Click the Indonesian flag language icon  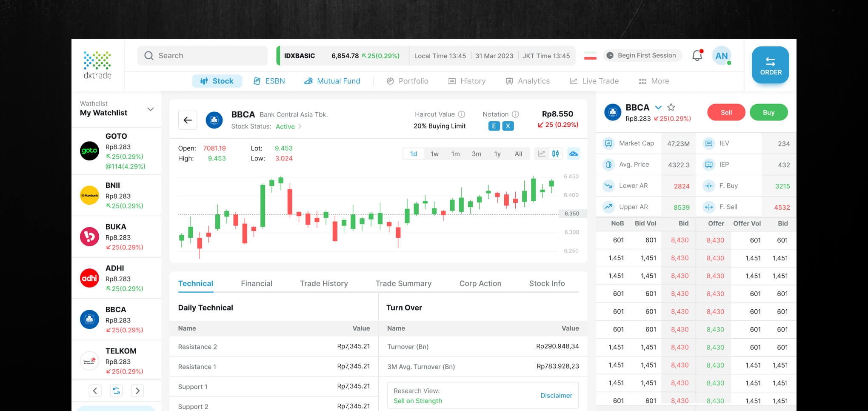pos(590,55)
